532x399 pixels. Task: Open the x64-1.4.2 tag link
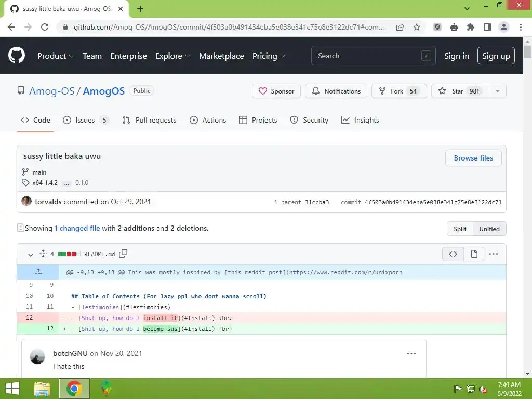click(45, 183)
